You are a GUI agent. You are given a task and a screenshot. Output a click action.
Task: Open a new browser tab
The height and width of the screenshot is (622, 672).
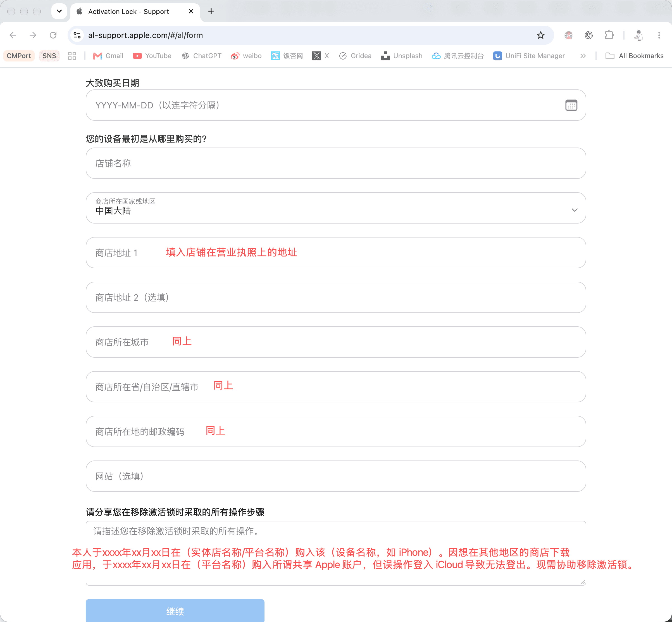[x=211, y=11]
